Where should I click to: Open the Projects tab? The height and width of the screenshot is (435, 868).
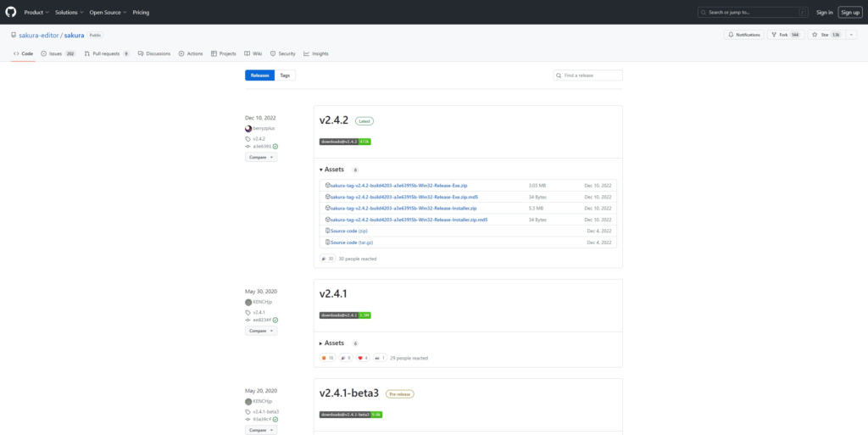(x=224, y=53)
